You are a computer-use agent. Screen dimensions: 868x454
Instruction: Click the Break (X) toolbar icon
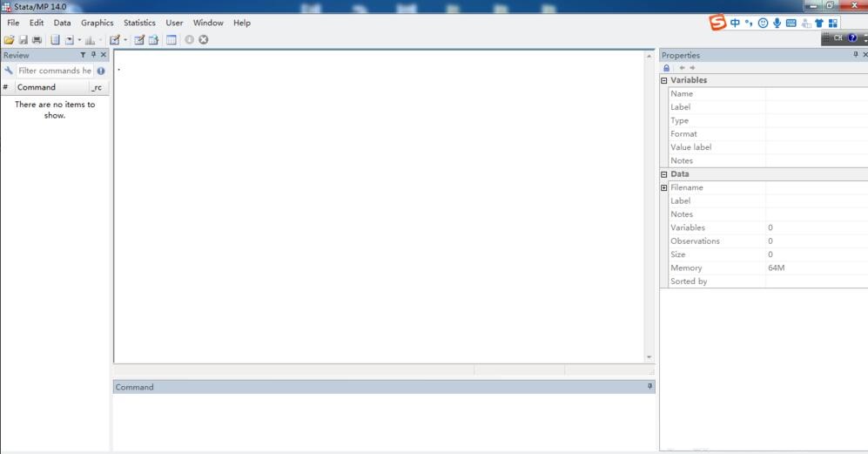(204, 40)
